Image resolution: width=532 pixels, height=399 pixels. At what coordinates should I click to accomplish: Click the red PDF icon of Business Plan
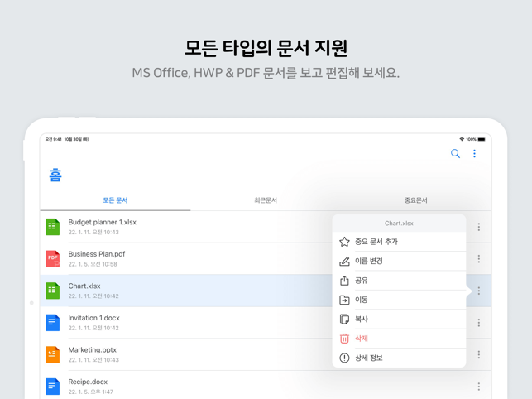pyautogui.click(x=53, y=259)
